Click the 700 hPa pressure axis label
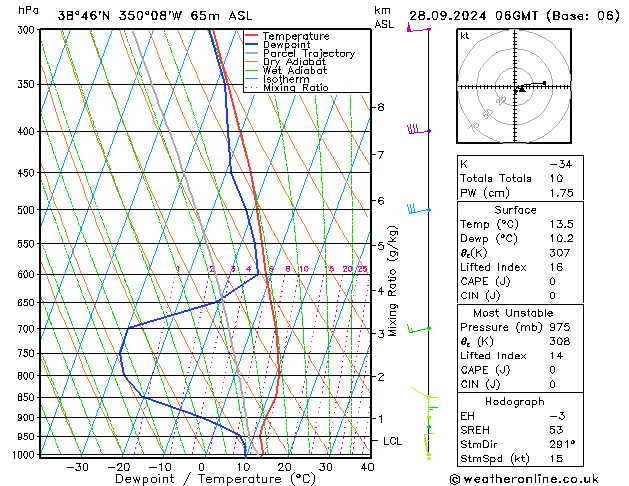 [26, 329]
